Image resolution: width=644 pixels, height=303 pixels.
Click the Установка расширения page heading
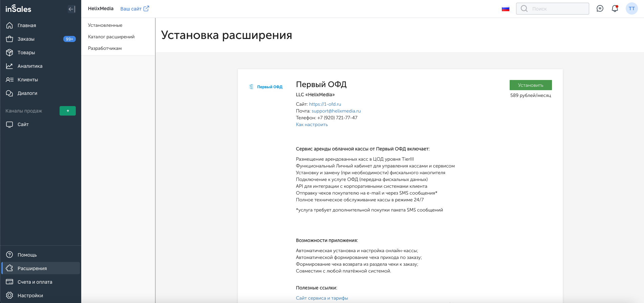pos(226,35)
